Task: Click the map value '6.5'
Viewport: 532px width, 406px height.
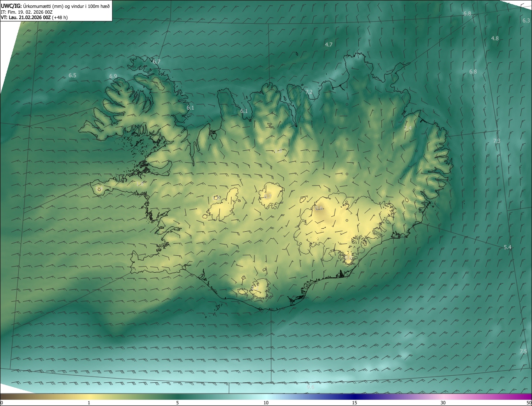Action: (72, 76)
